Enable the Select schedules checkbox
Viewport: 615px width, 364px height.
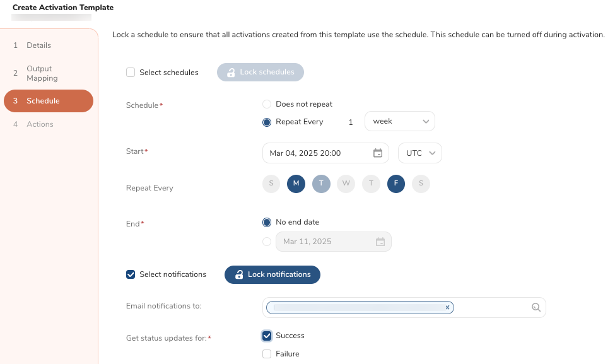tap(131, 73)
